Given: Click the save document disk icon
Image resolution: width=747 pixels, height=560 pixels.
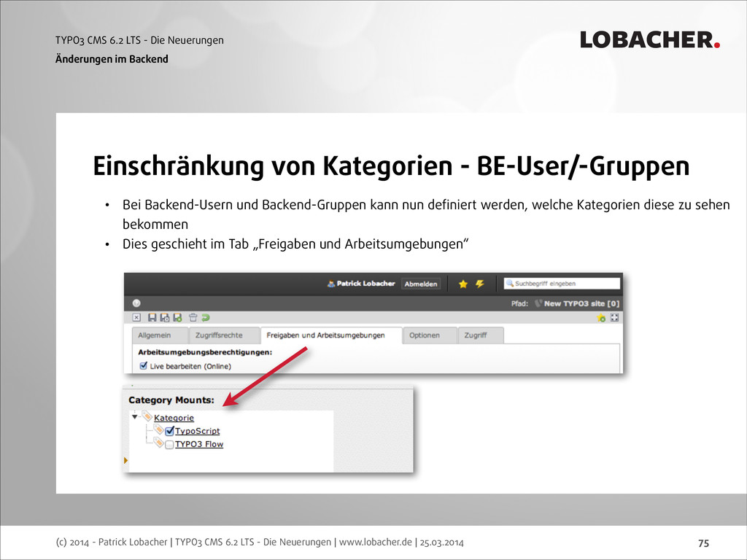Looking at the screenshot, I should click(x=152, y=318).
